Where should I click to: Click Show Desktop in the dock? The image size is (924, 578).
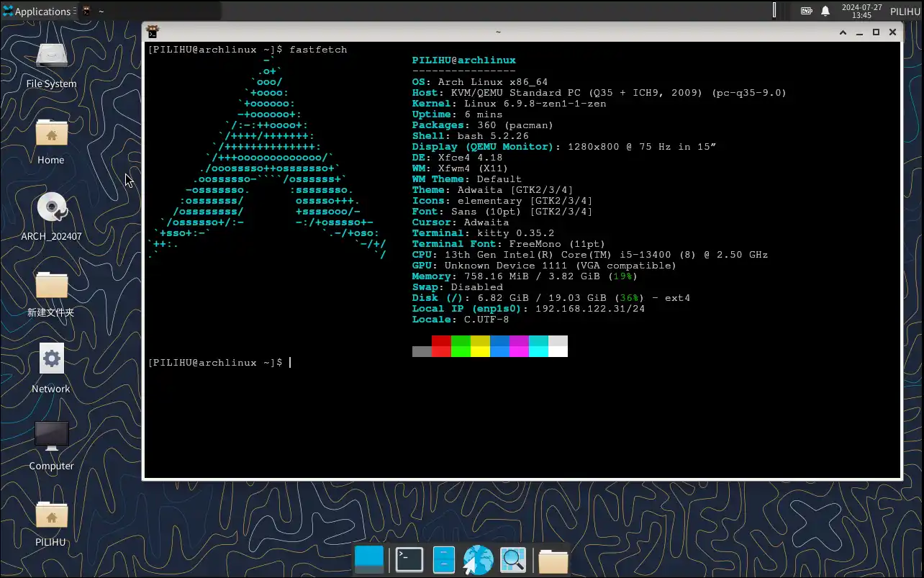pyautogui.click(x=369, y=560)
